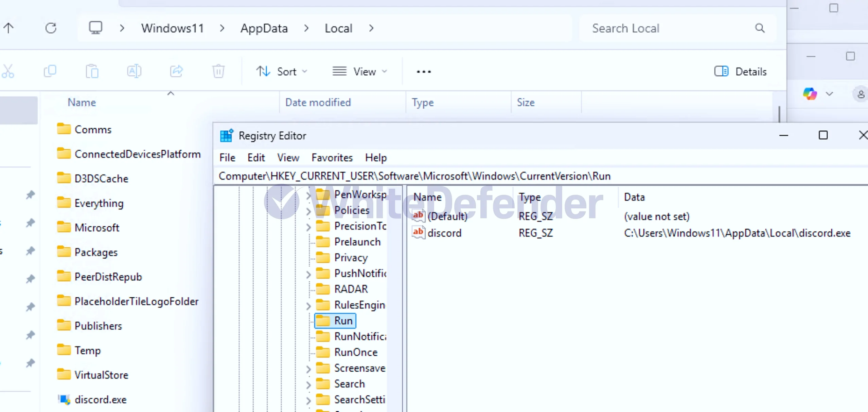
Task: Click the Share icon in toolbar
Action: click(x=176, y=71)
